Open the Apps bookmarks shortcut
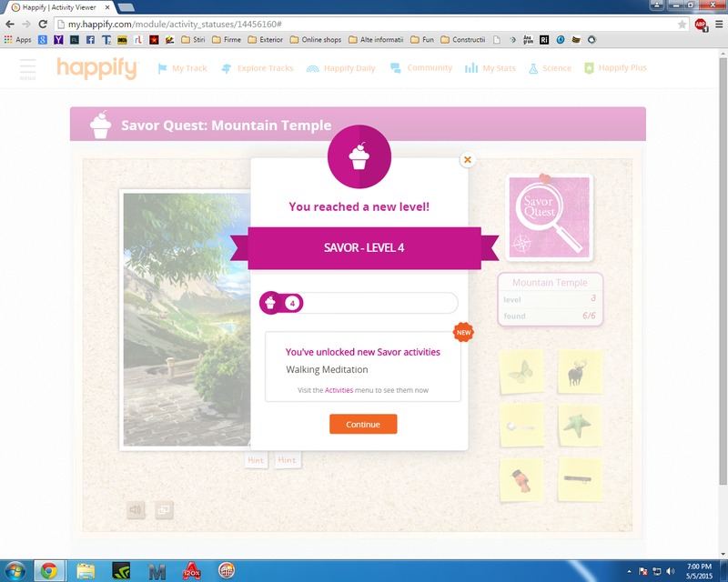This screenshot has width=728, height=582. coord(17,40)
